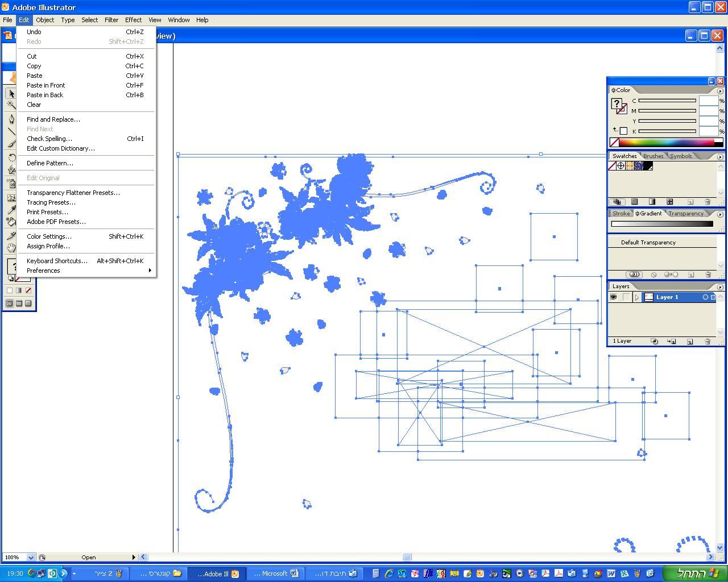Create New Layer in Layers panel
Viewport: 728px width, 582px height.
[x=690, y=342]
